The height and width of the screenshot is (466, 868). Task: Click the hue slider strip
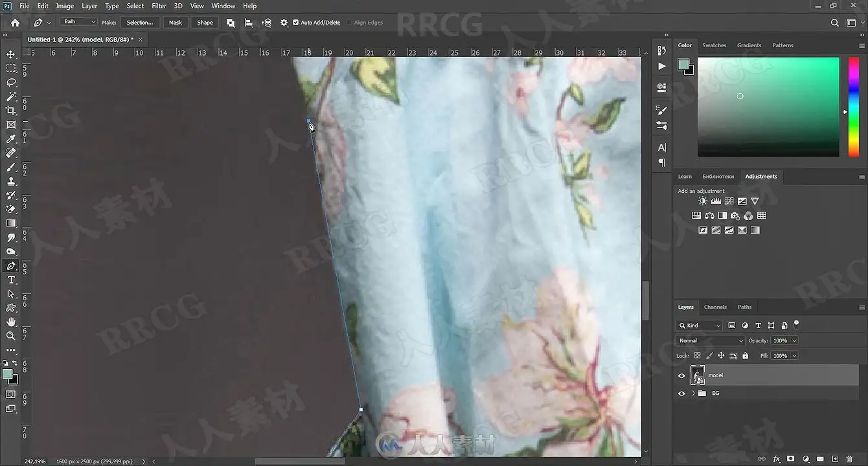tap(852, 107)
